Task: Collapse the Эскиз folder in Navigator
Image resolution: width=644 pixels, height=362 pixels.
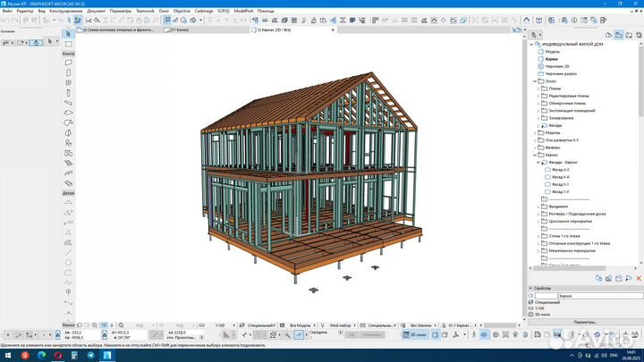Action: (533, 81)
